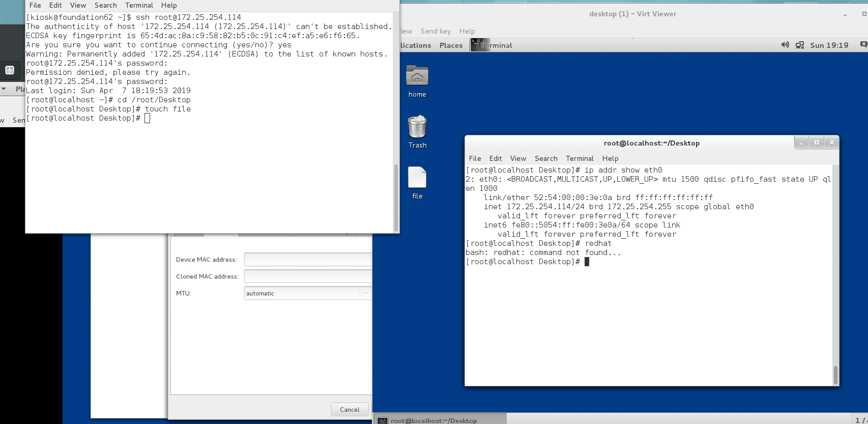Click the 'Warning: Permanently added' line
Screen dimensions: 868x424
click(207, 54)
